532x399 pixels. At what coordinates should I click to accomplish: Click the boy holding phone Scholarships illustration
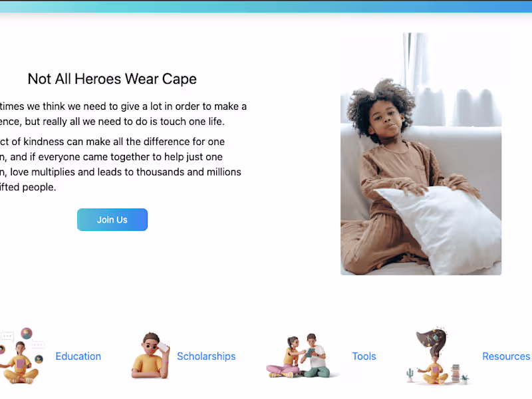pos(151,356)
